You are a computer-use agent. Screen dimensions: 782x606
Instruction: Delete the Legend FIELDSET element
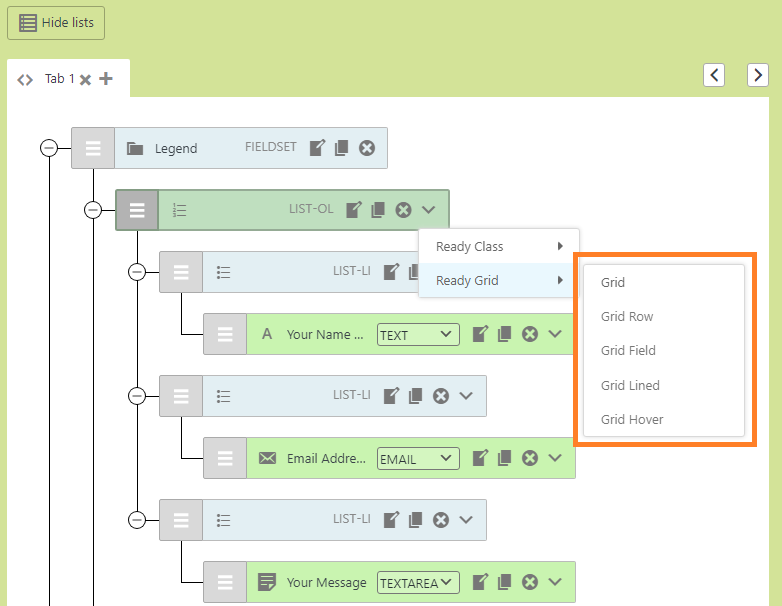367,148
